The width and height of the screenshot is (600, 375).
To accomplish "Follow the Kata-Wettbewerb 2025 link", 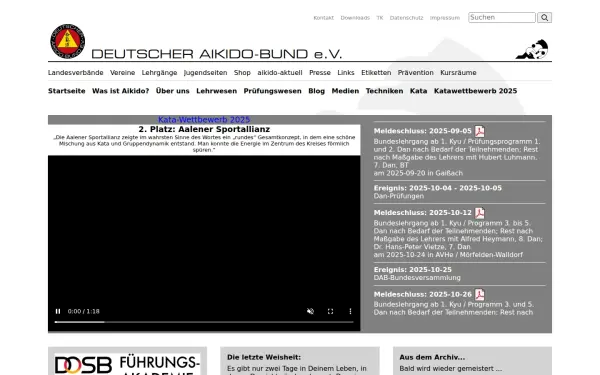I will [204, 120].
